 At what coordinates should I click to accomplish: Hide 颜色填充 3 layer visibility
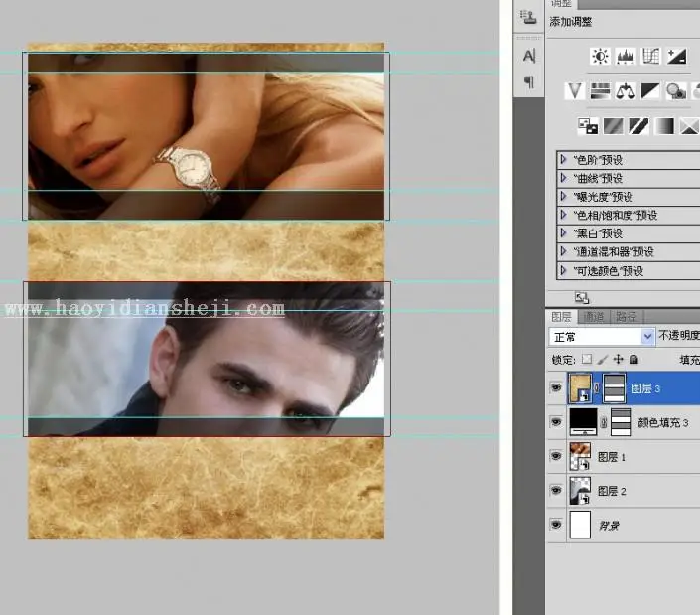click(x=556, y=422)
